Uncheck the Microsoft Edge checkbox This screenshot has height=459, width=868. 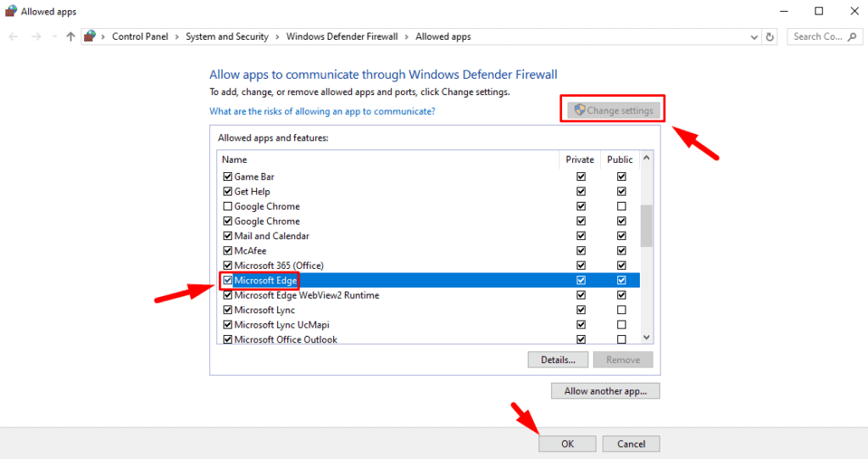coord(227,280)
